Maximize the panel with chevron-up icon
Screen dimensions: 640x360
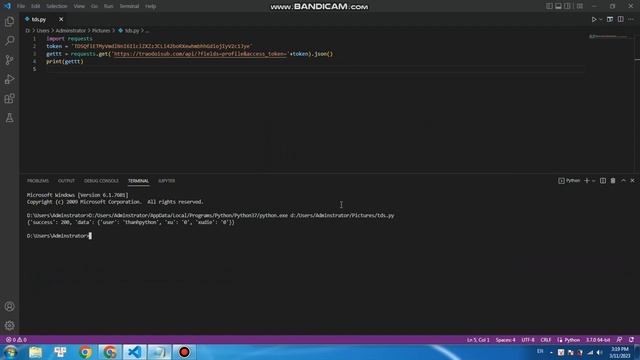[623, 180]
